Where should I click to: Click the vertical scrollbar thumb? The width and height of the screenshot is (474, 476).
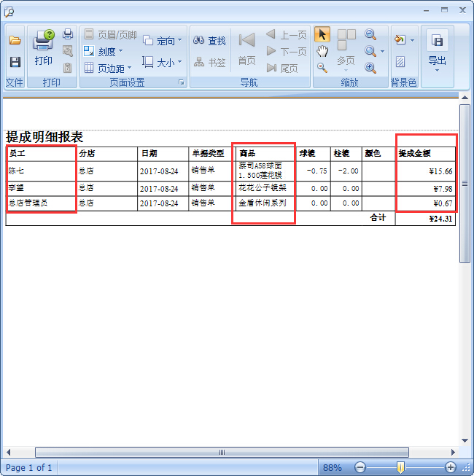(465, 184)
